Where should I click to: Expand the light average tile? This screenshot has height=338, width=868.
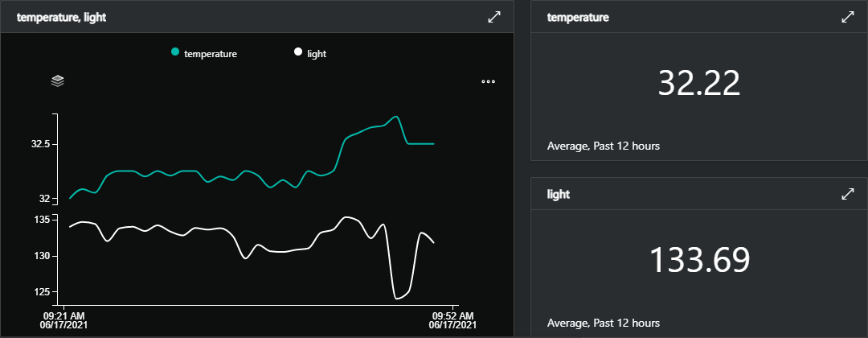click(x=847, y=194)
